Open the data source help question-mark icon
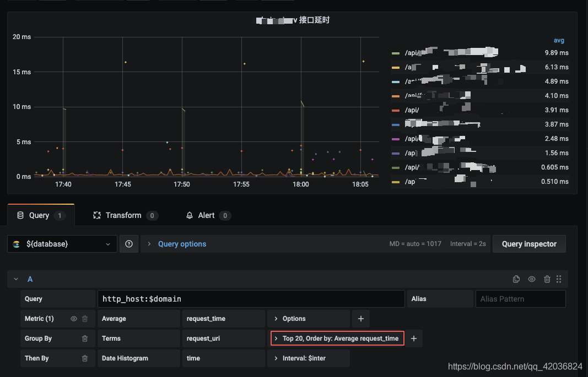Screen dimensions: 588x377 pos(128,244)
